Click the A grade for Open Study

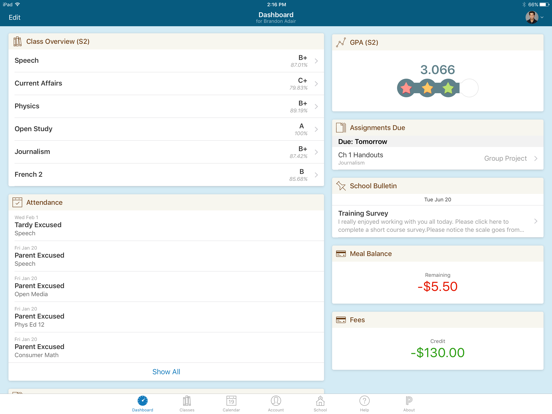click(x=301, y=126)
